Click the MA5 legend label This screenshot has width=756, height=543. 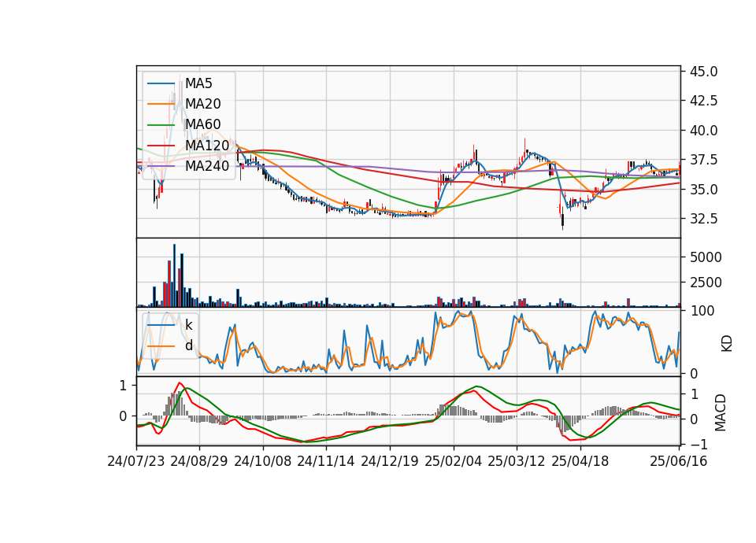pos(198,83)
